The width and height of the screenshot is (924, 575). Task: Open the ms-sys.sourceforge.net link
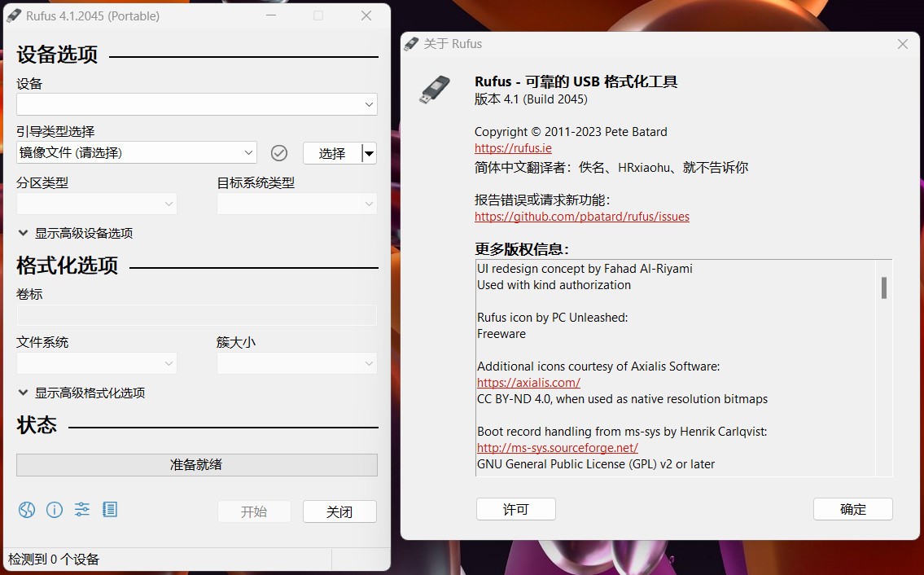(558, 448)
